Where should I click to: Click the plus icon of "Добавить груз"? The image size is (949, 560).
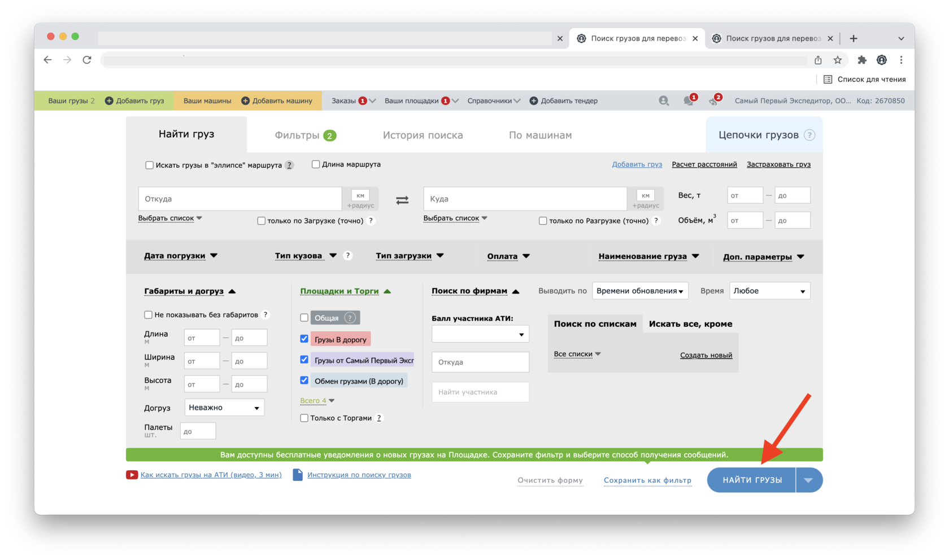tap(109, 100)
